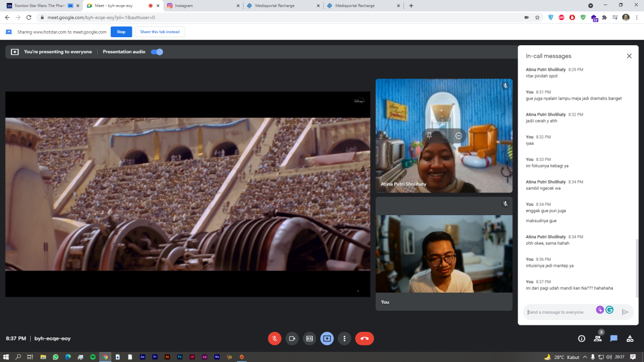Viewport: 644px width, 362px height.
Task: Remove Atina Putri Sholihaty from call icon
Action: pyautogui.click(x=458, y=136)
